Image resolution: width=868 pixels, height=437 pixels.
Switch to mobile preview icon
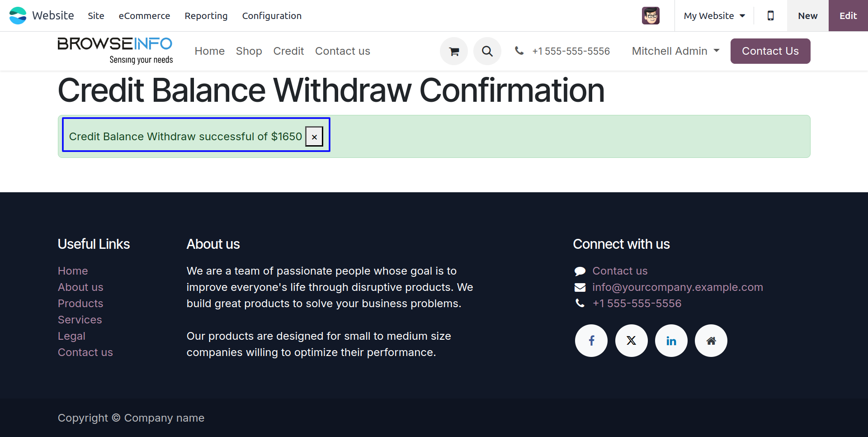pyautogui.click(x=770, y=16)
